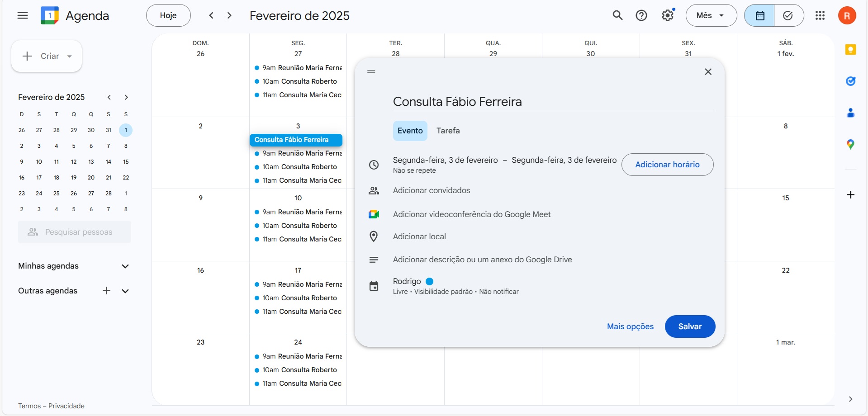Edit the event title field

pos(554,102)
